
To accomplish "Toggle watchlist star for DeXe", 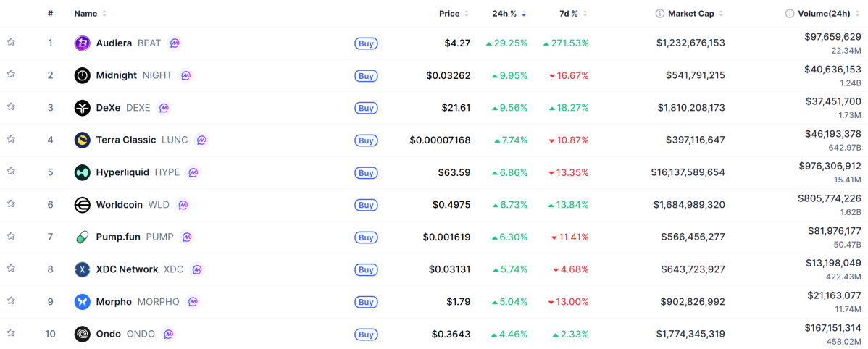I will pyautogui.click(x=11, y=106).
